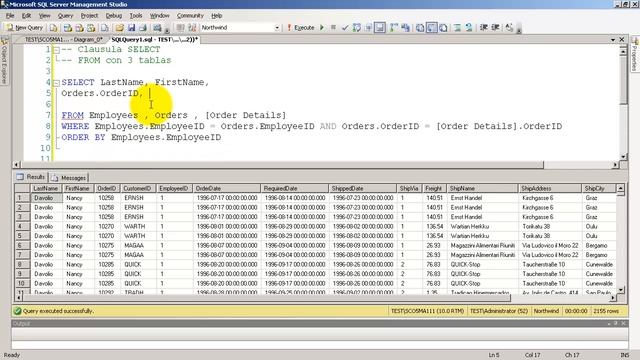
Task: Save the query with the floppy disk icon
Action: click(x=131, y=28)
